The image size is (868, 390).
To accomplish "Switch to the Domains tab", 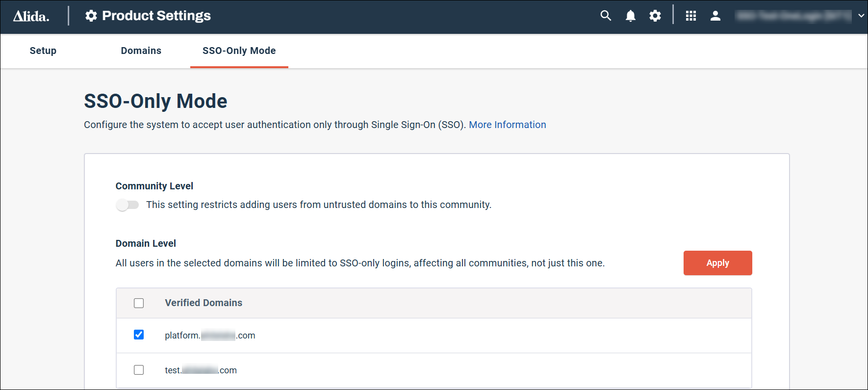I will click(x=141, y=51).
